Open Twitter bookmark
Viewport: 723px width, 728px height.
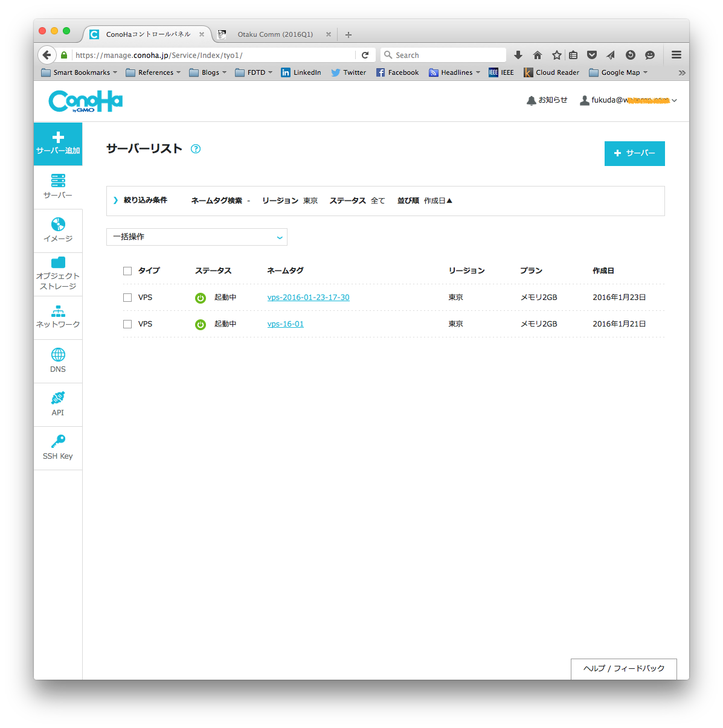click(349, 72)
